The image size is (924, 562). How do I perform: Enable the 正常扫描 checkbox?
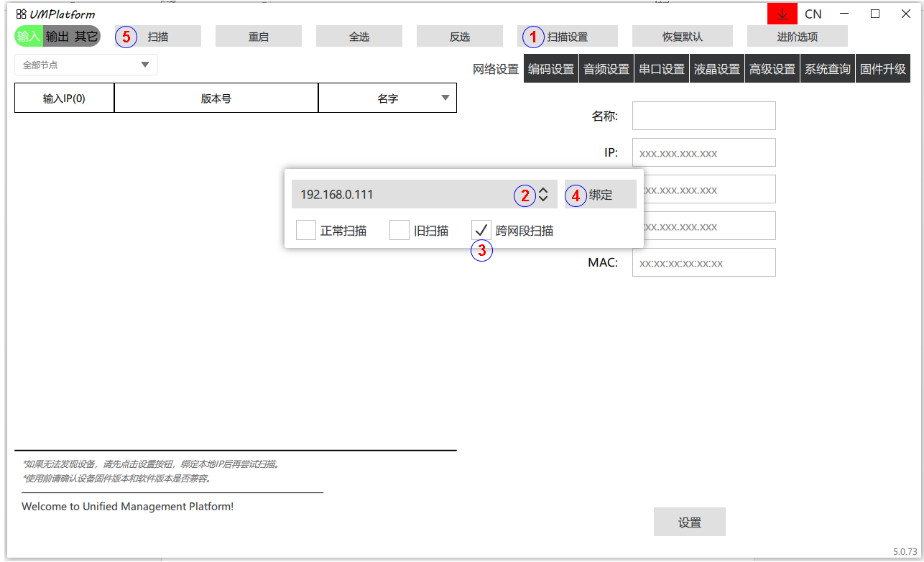coord(306,231)
